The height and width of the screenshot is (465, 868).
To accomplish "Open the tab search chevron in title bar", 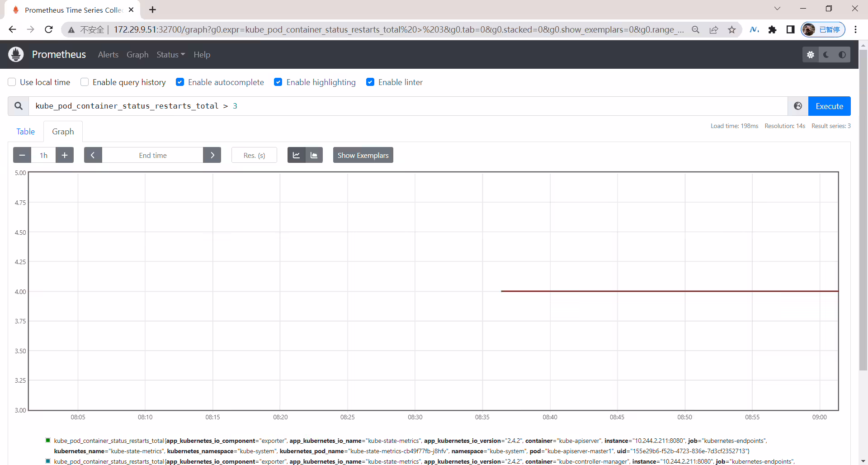I will pyautogui.click(x=777, y=9).
